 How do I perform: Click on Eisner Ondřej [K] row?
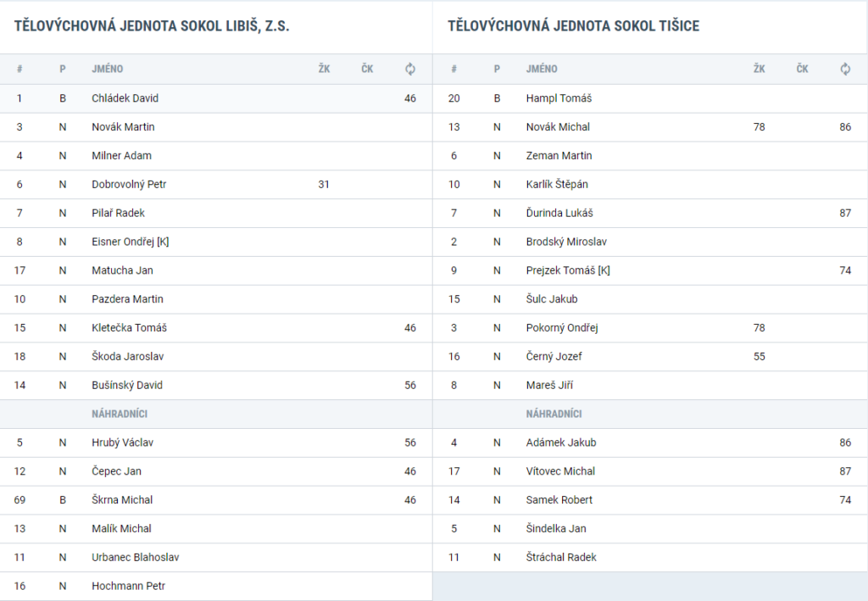(x=216, y=242)
